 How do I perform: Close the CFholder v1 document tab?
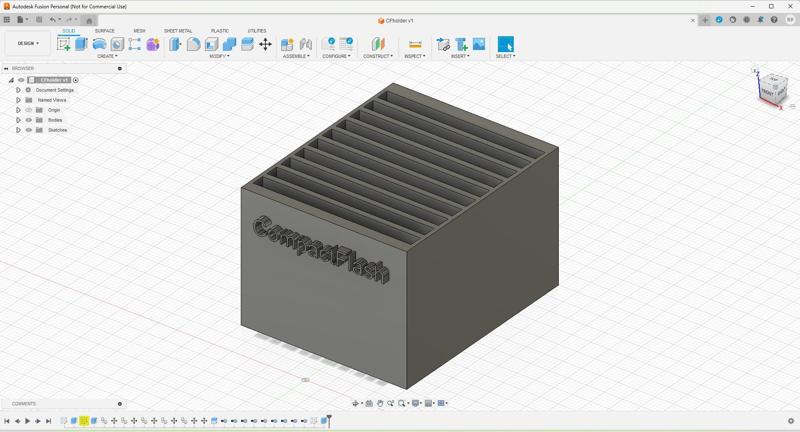(692, 20)
